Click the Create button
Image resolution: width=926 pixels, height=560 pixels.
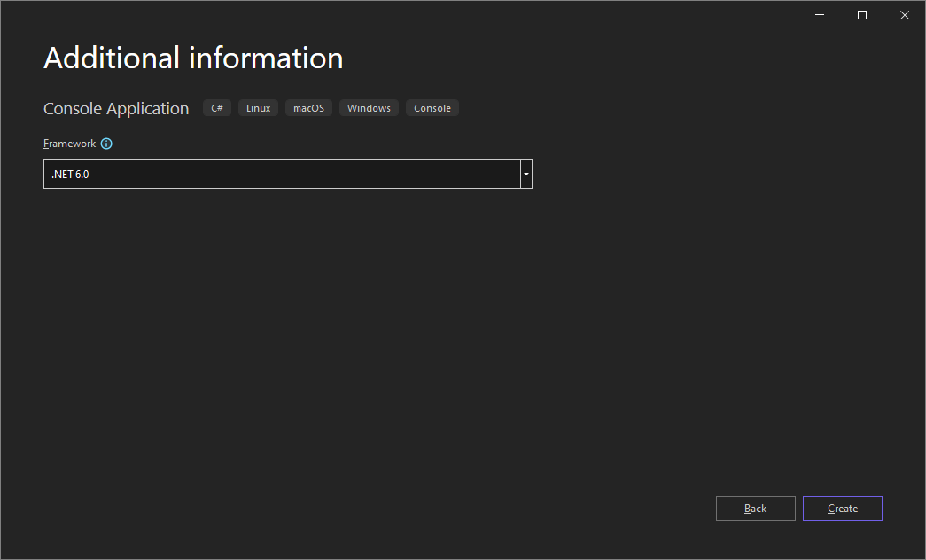pos(842,509)
